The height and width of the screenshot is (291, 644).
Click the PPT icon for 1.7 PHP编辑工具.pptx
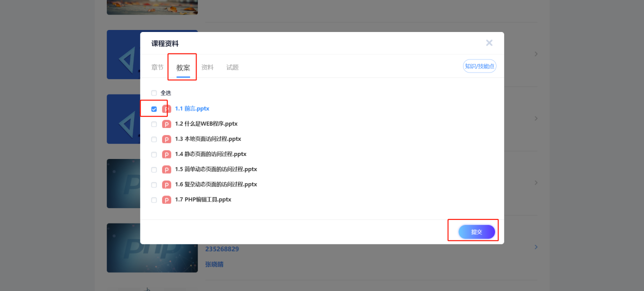click(x=166, y=200)
